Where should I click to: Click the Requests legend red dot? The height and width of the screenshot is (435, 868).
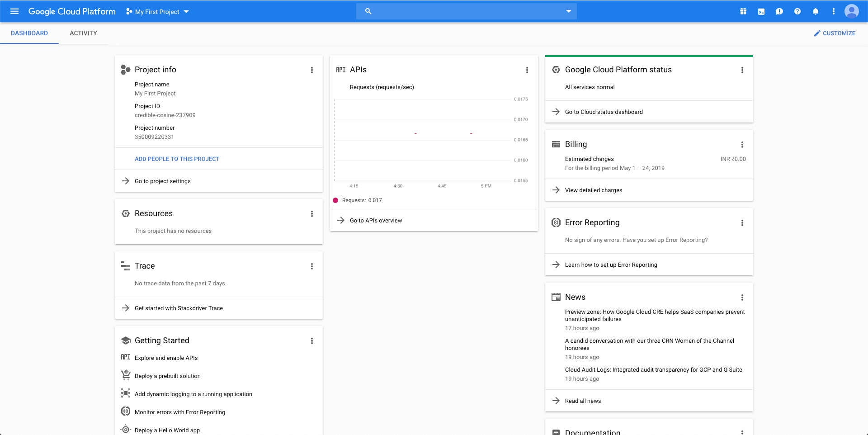click(x=335, y=200)
